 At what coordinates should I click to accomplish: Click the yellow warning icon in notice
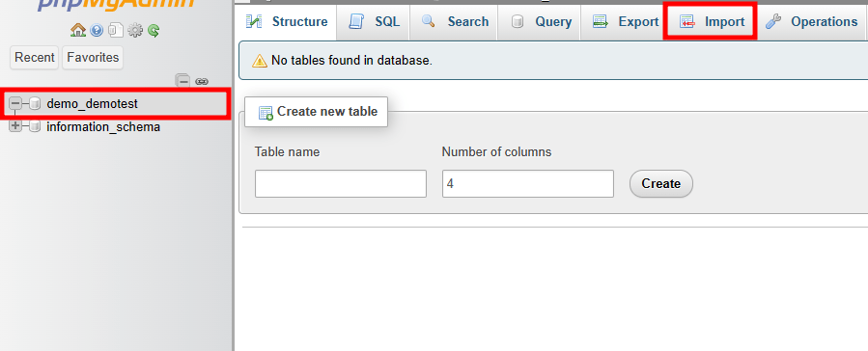[260, 61]
